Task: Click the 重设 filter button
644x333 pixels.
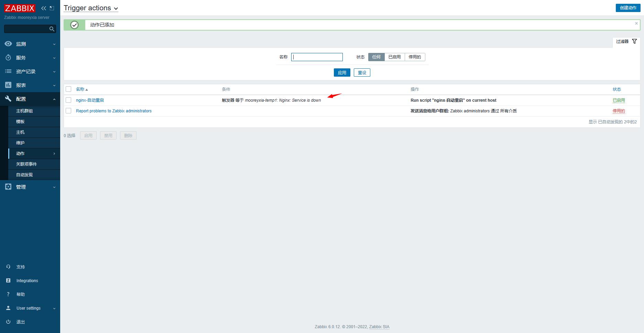Action: [362, 73]
